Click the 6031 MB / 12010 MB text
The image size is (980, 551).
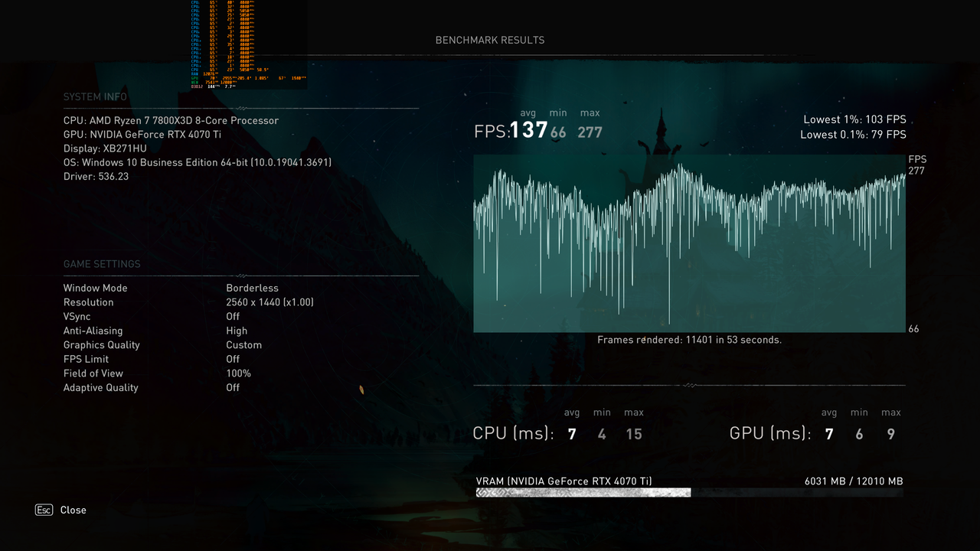(x=854, y=481)
